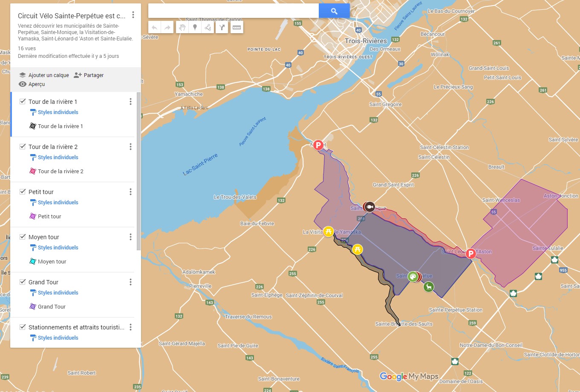Click the yellow picnic marker at La Visitation-de-Yamaska

pyautogui.click(x=328, y=232)
